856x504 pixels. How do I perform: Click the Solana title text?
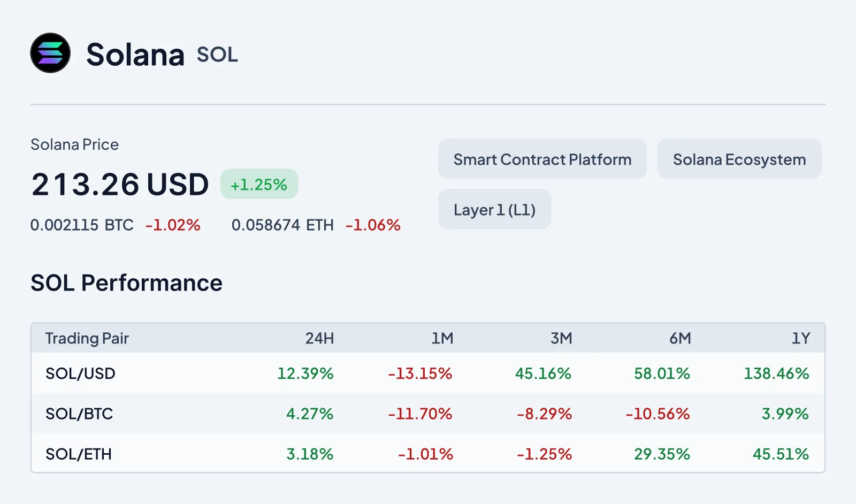tap(135, 55)
